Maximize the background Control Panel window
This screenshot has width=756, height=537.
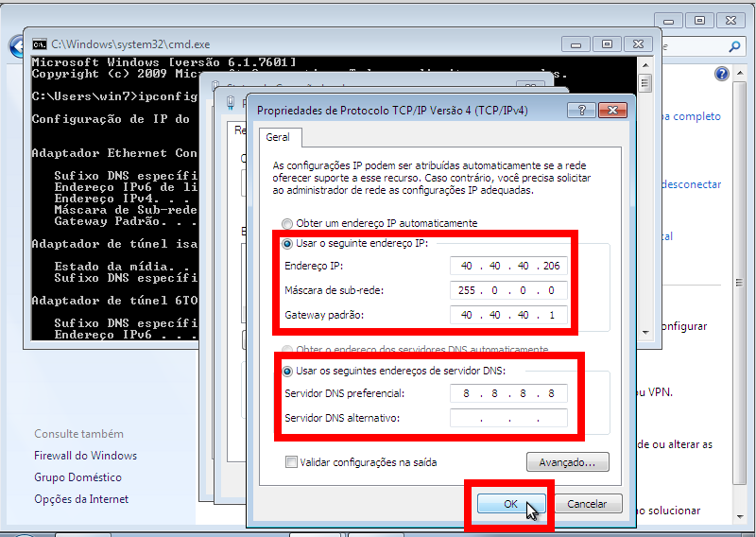[699, 21]
